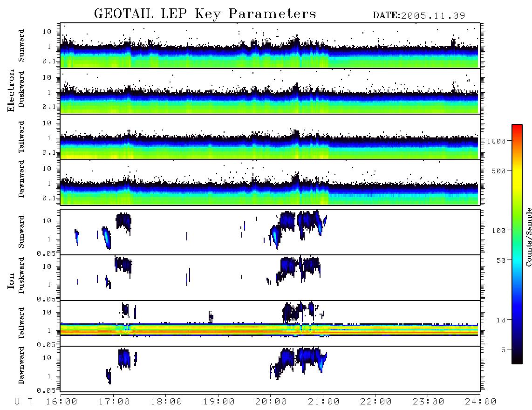The height and width of the screenshot is (410, 532).
Task: Select the Electron "Dawnward" axis label
Action: click(x=21, y=179)
